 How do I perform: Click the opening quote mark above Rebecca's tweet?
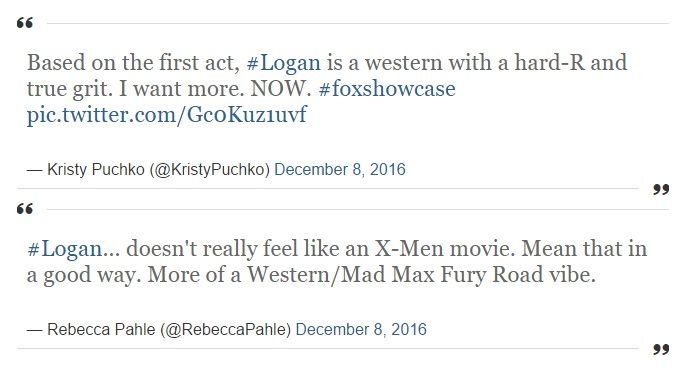(25, 209)
